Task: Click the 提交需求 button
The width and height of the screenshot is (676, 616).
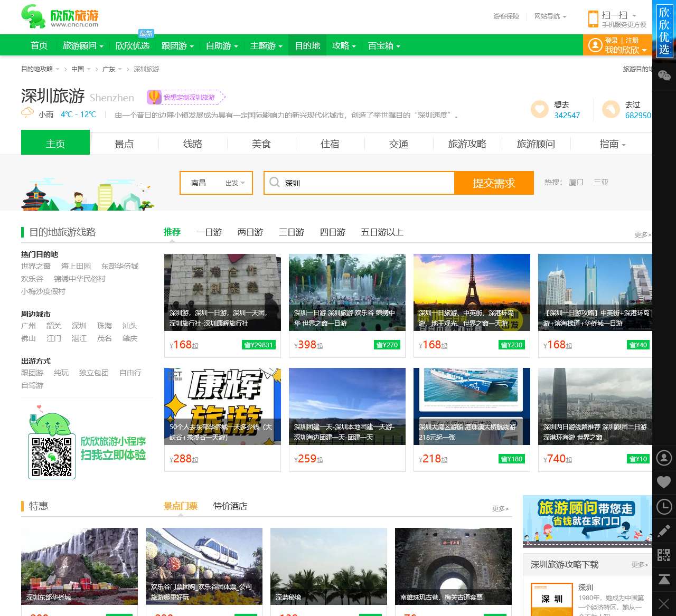Action: [494, 183]
